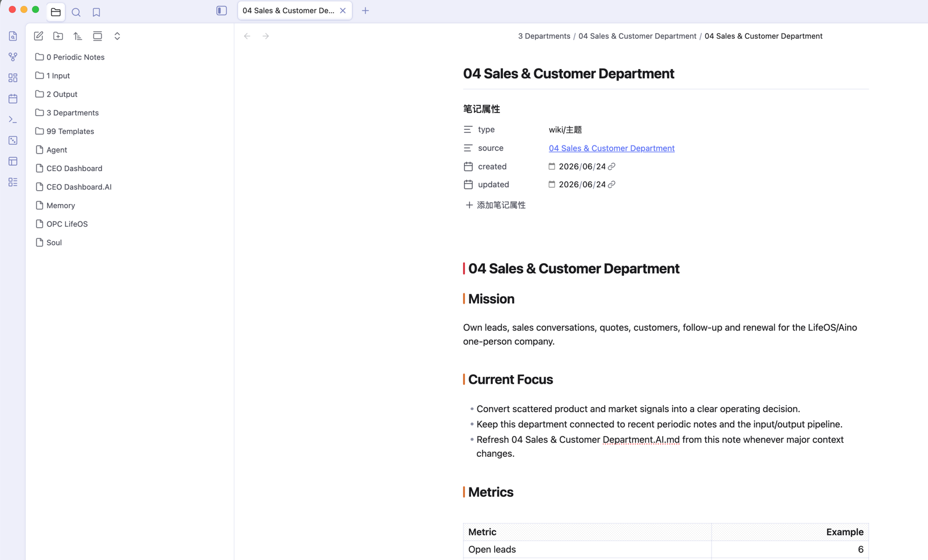Expand the 1 Input folder
This screenshot has height=560, width=928.
pyautogui.click(x=130, y=75)
